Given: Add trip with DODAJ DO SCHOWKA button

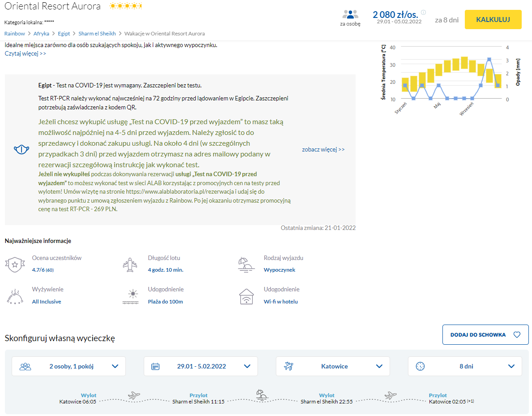Looking at the screenshot, I should [x=485, y=334].
